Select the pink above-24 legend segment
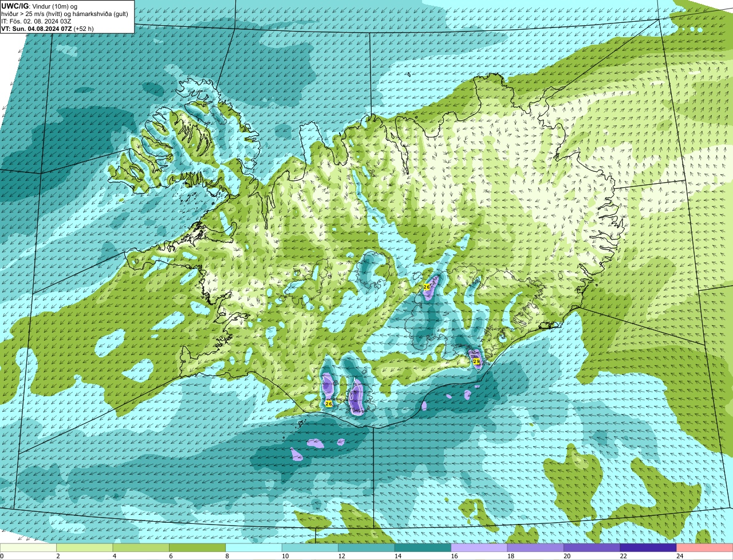The image size is (733, 560). pos(704,548)
